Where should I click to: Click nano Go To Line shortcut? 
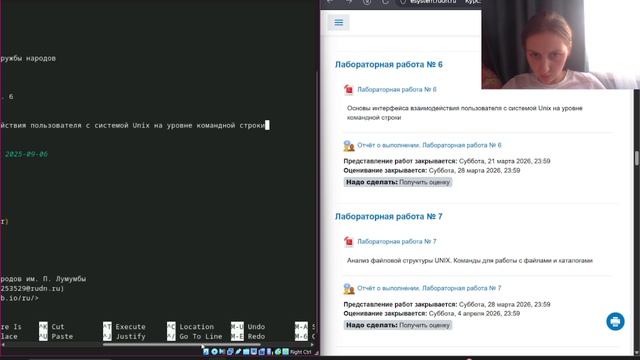tap(195, 336)
